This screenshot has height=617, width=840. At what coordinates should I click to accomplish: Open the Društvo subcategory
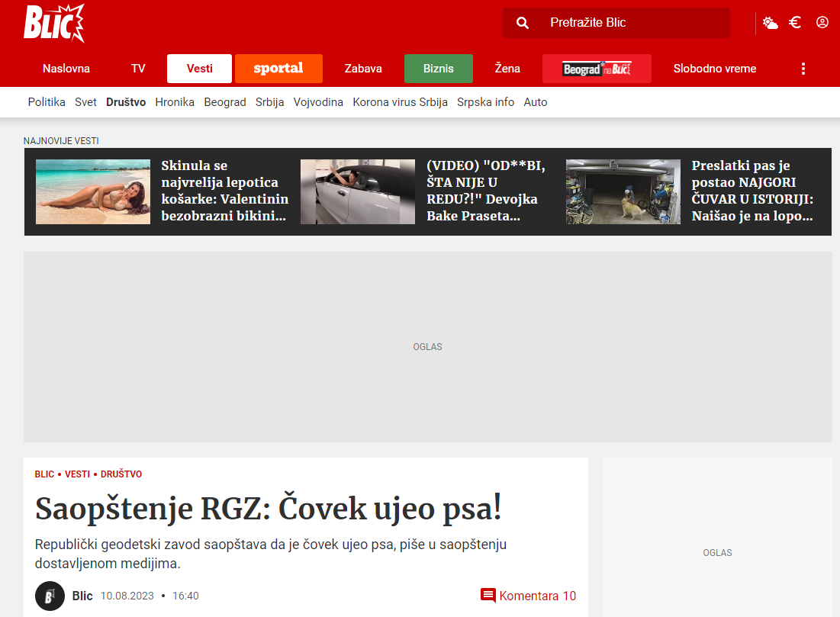tap(126, 101)
